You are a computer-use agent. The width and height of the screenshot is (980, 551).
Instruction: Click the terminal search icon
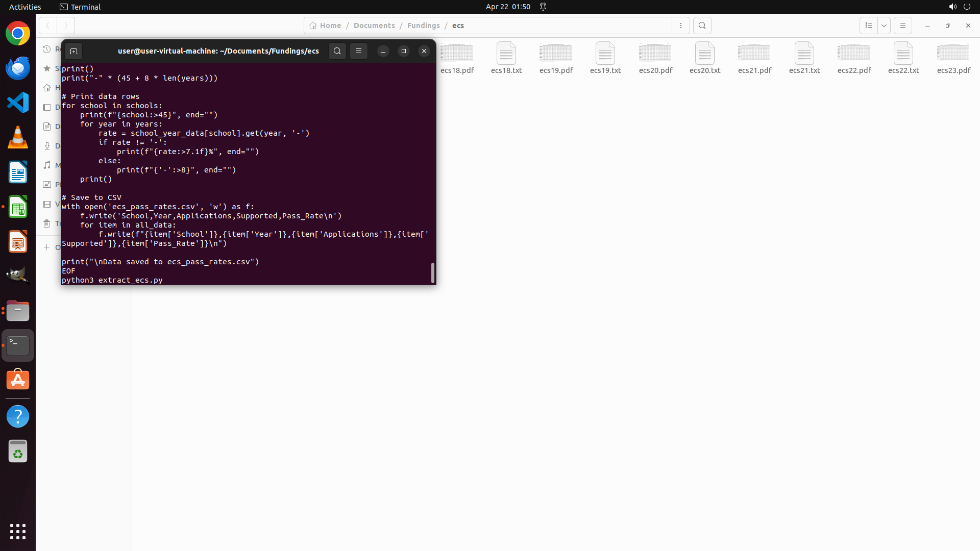pos(337,51)
